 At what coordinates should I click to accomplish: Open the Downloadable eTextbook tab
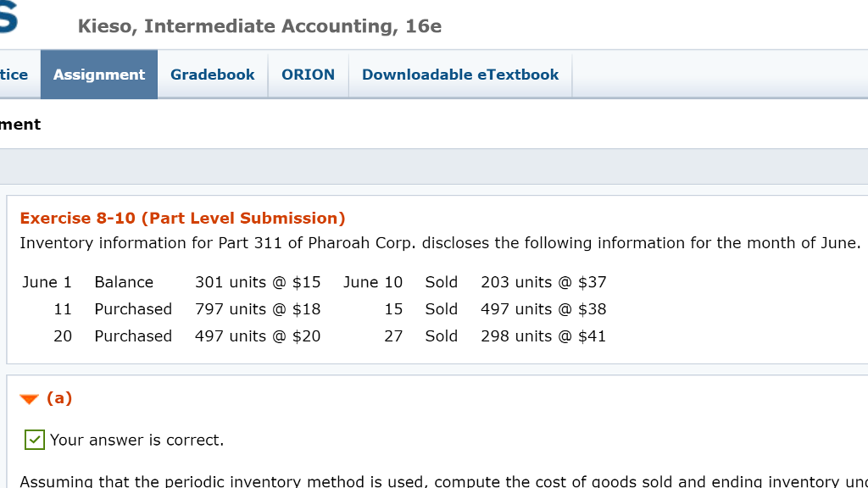coord(460,75)
